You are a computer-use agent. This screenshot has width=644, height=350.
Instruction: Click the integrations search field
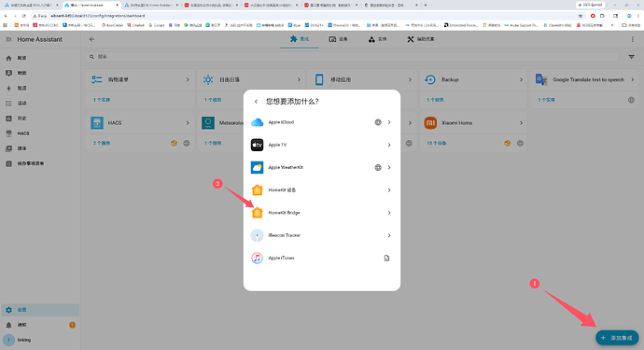(x=353, y=57)
